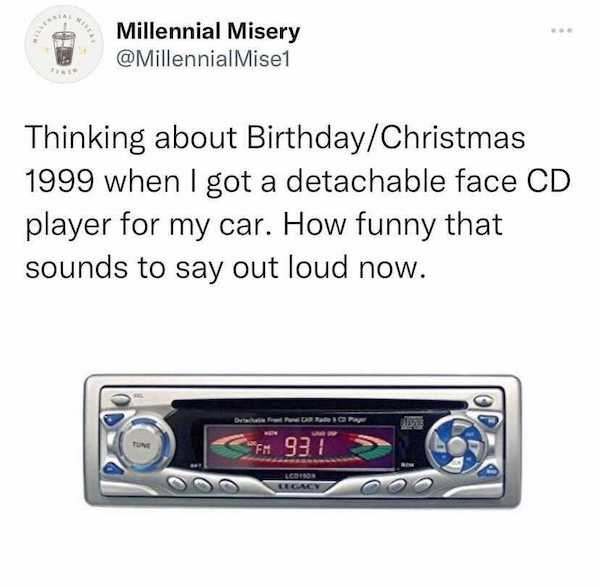Click the blue arrow below TUNE knob
The width and height of the screenshot is (600, 587).
click(x=111, y=468)
